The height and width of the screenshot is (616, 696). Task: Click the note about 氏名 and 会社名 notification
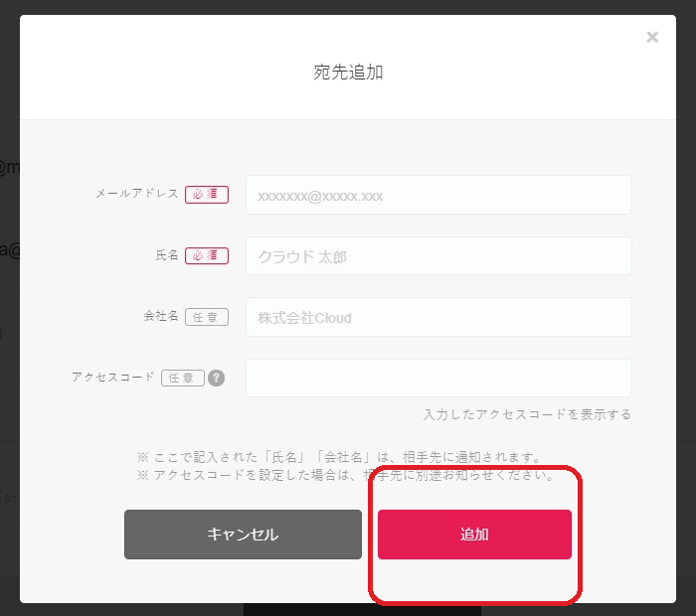tap(341, 458)
